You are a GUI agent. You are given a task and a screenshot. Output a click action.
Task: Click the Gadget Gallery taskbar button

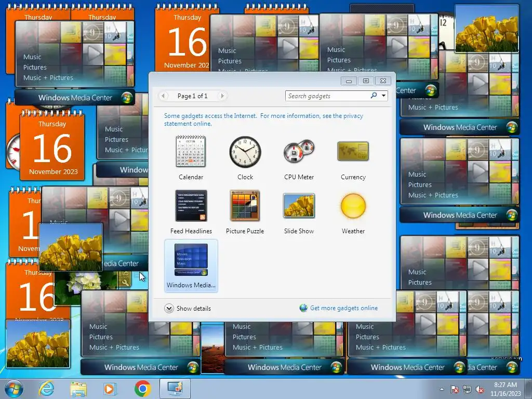click(175, 389)
